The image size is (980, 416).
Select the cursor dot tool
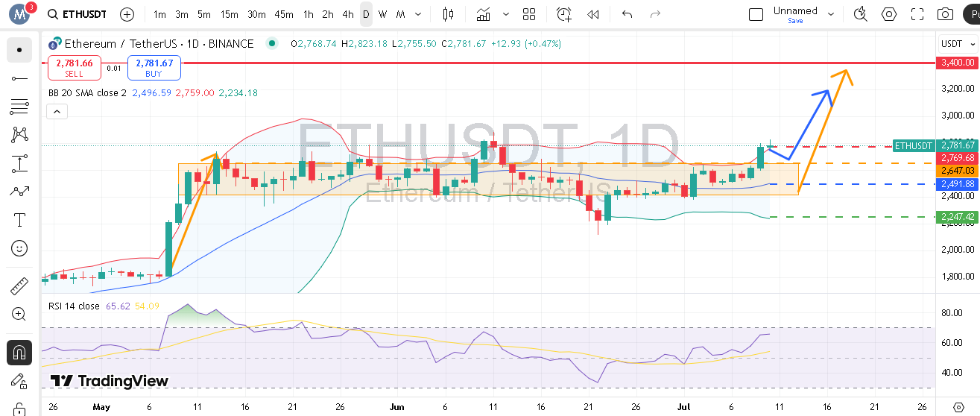pyautogui.click(x=19, y=50)
